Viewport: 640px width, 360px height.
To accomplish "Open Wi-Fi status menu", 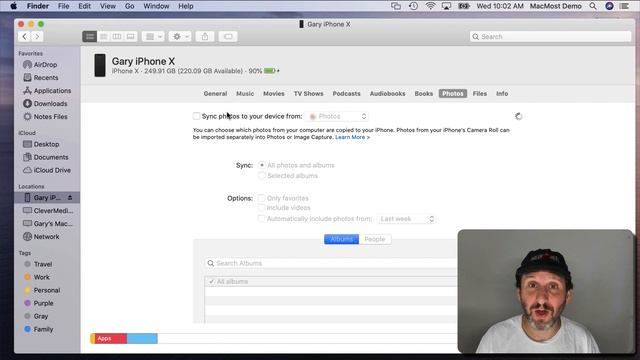I will (430, 6).
